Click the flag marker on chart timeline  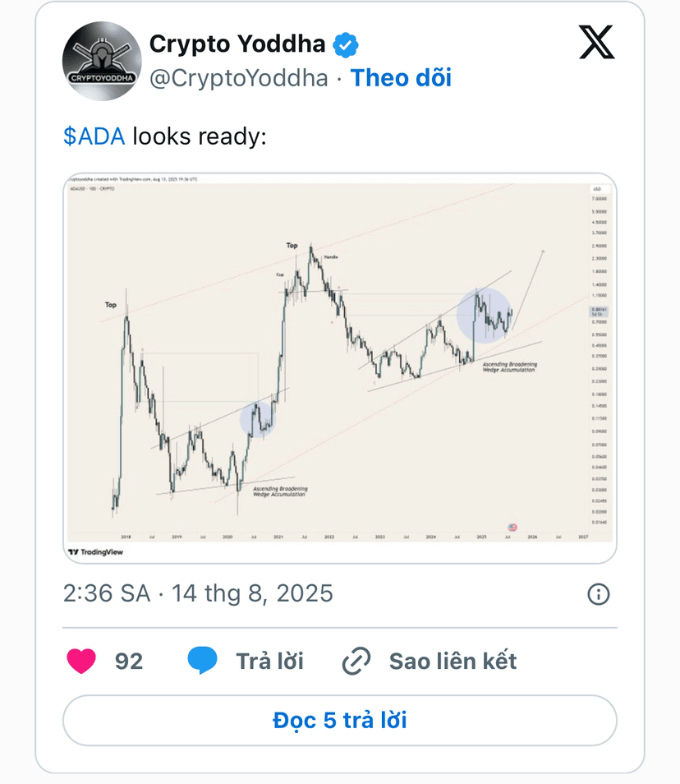click(x=512, y=527)
